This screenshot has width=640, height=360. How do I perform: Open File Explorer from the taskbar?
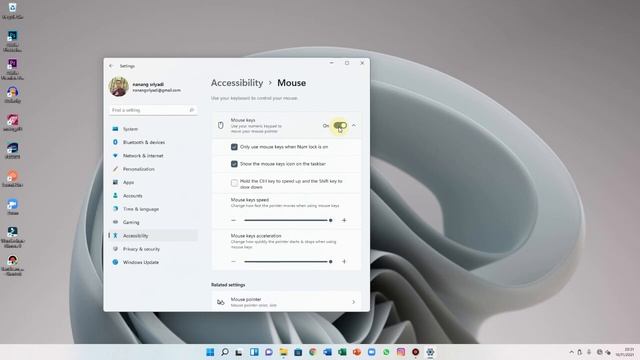[x=283, y=352]
